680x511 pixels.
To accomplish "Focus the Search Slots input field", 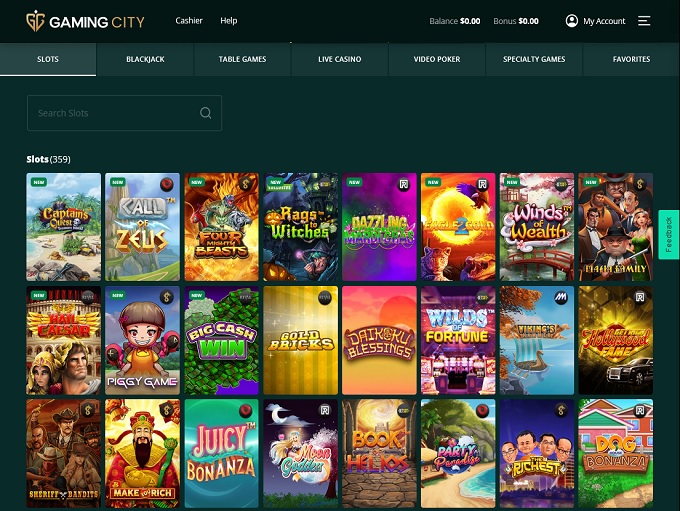I will (x=115, y=113).
